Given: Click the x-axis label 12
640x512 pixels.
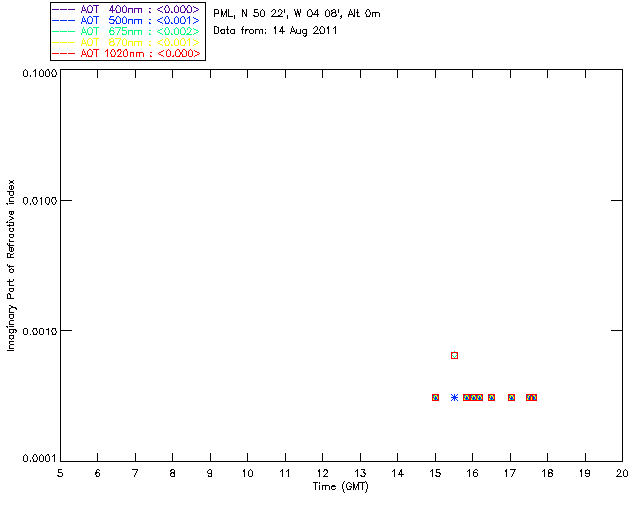Looking at the screenshot, I should 322,473.
